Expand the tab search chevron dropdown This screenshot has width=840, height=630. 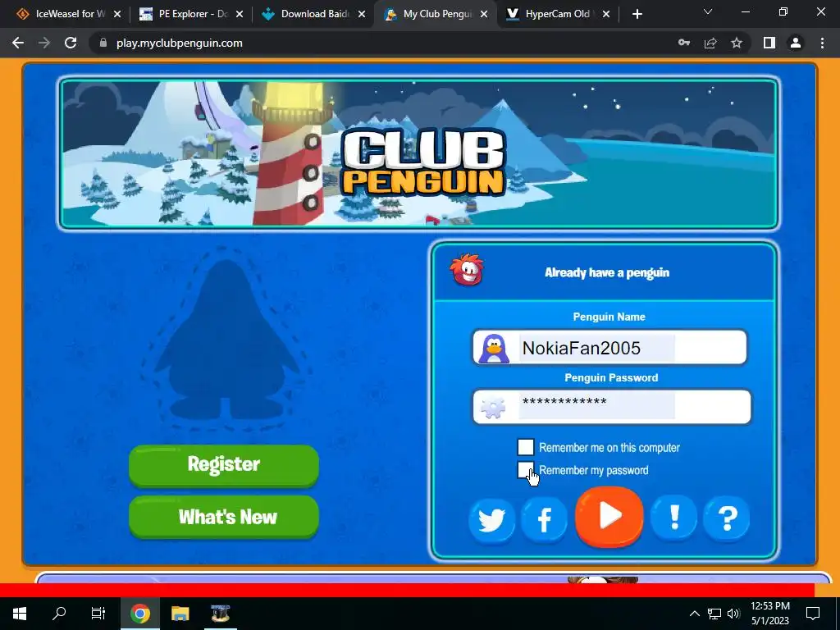point(708,11)
